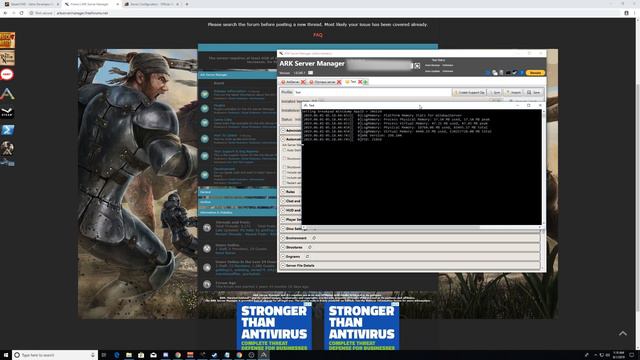Click the small icon beside the Engrams title
This screenshot has height=360, width=640.
pyautogui.click(x=307, y=257)
